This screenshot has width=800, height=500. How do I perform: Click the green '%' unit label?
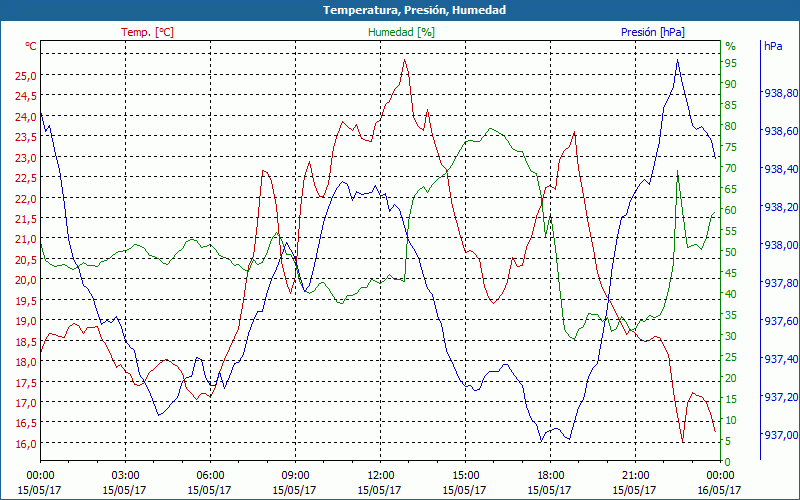(x=731, y=46)
